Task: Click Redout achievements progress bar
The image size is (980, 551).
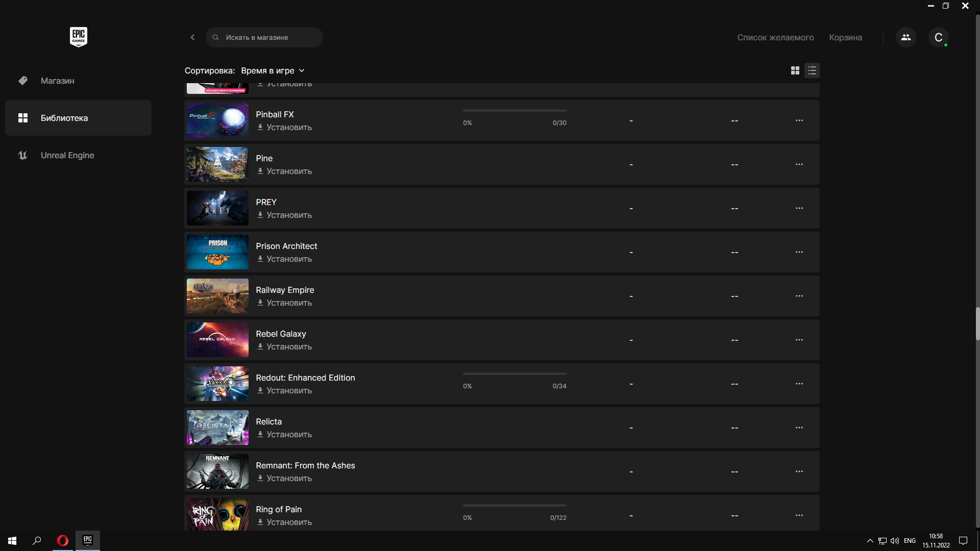Action: pyautogui.click(x=514, y=373)
